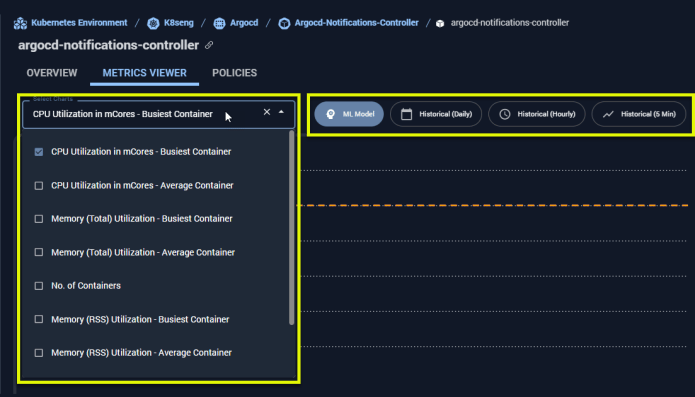The width and height of the screenshot is (695, 397).
Task: Click the Argocd-Notifications-Controller breadcrumb icon
Action: coord(284,23)
